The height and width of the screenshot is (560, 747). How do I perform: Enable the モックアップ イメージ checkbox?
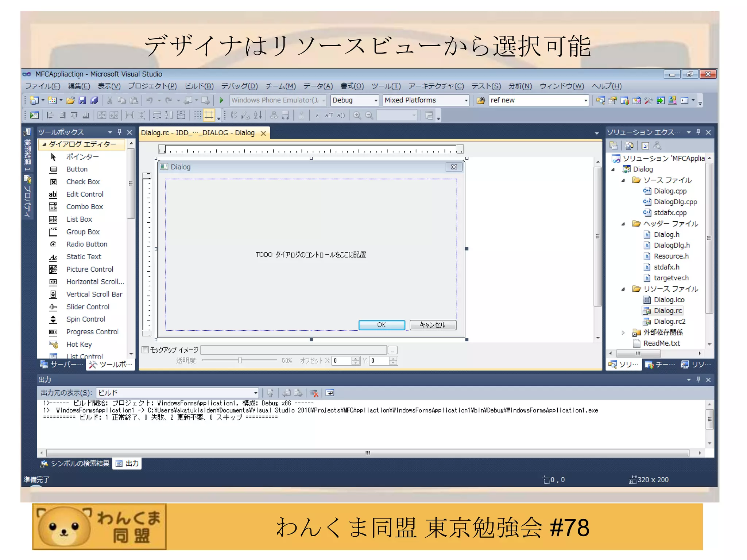click(x=145, y=350)
